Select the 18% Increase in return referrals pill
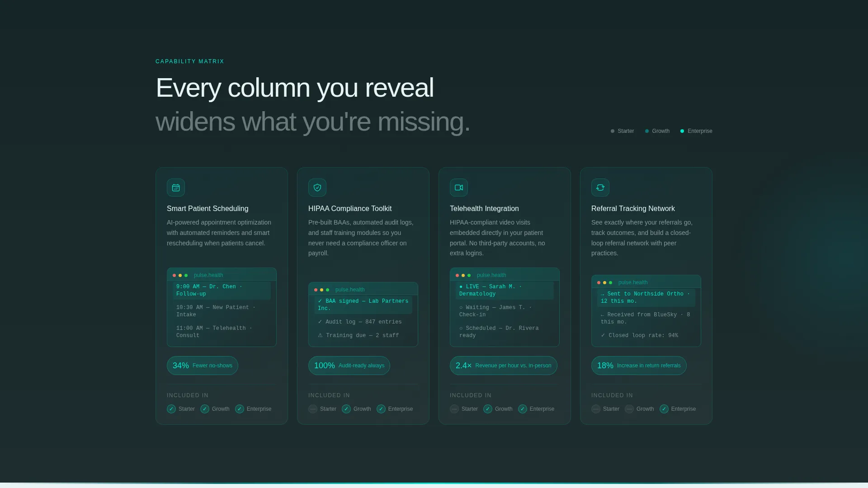 pyautogui.click(x=639, y=366)
